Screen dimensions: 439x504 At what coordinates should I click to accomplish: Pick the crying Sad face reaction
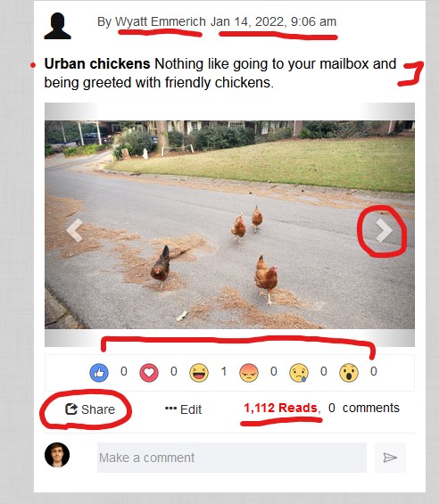(299, 373)
